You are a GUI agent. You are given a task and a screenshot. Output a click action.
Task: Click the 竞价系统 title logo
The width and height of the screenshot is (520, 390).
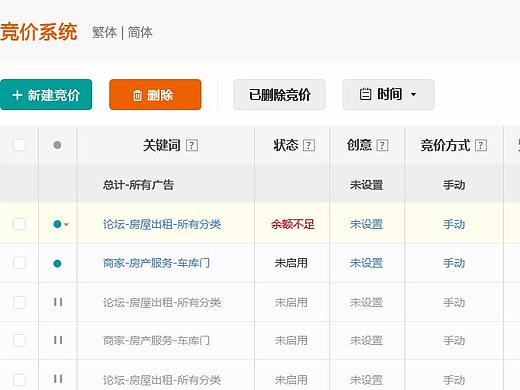tap(39, 32)
